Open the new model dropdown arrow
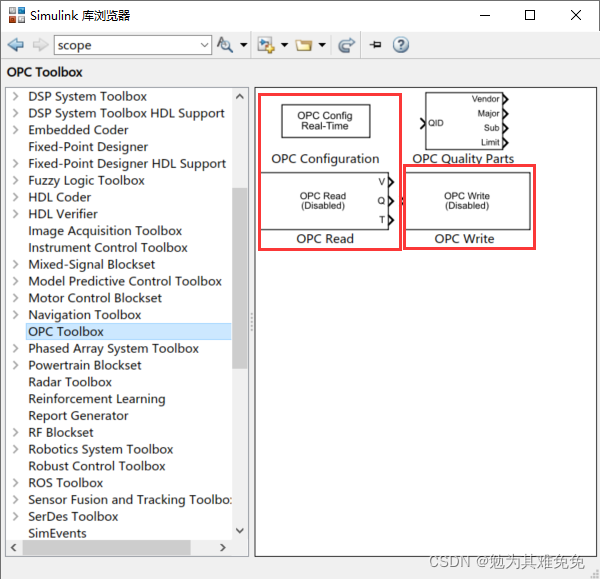Screen dimensions: 600x579 coord(284,45)
